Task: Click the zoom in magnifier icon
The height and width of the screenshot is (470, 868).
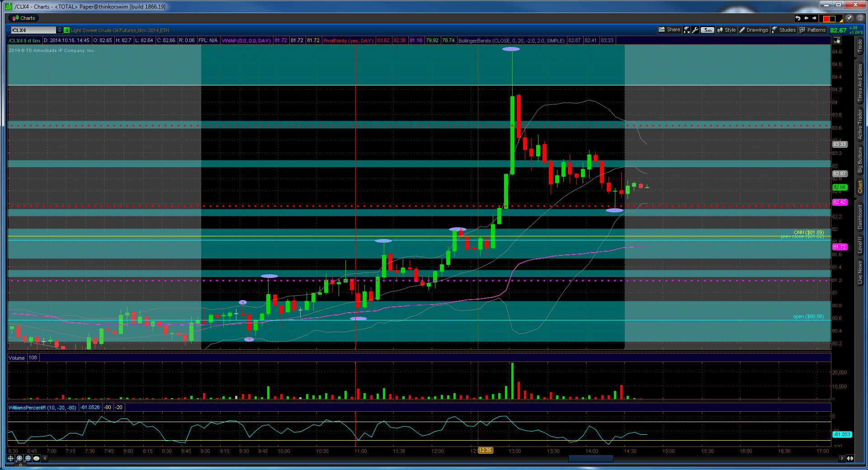Action: pos(19,458)
